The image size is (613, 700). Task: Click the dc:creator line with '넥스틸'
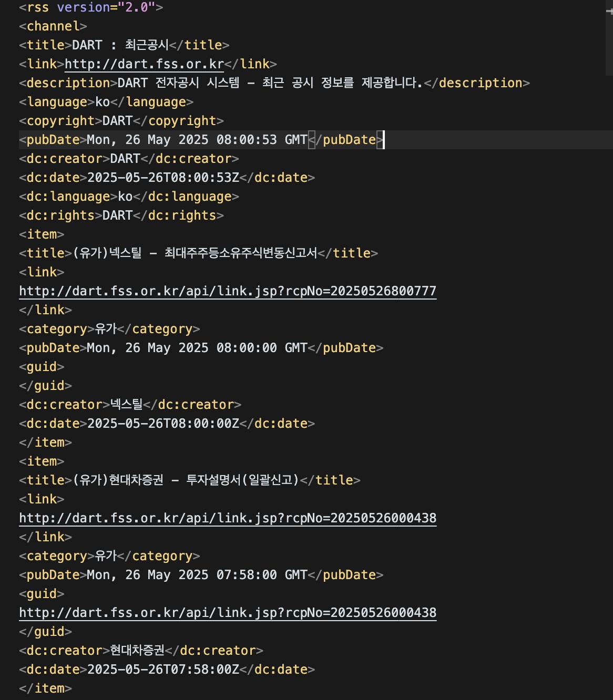click(130, 405)
